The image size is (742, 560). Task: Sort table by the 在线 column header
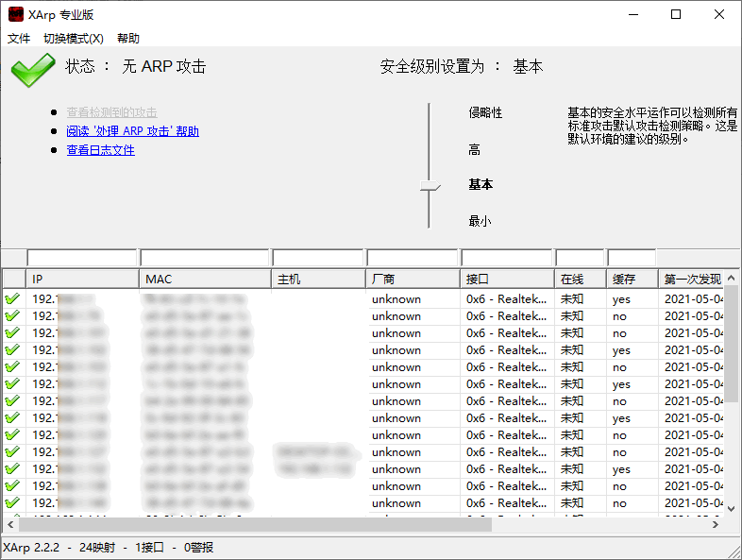(581, 279)
